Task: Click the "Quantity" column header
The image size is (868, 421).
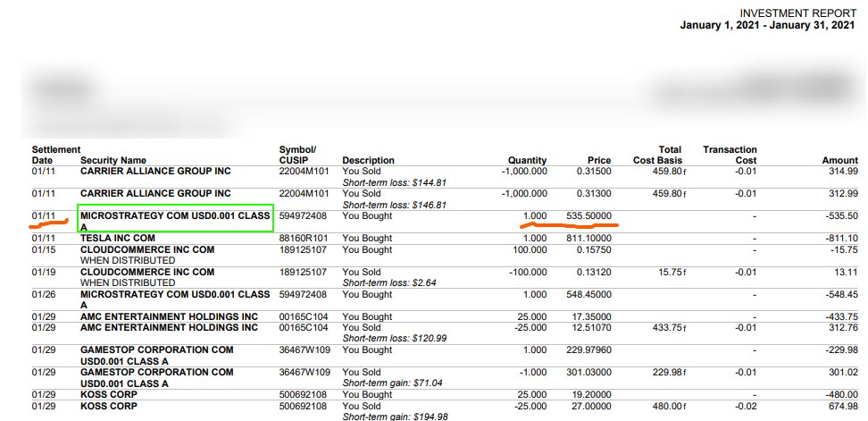Action: [528, 161]
